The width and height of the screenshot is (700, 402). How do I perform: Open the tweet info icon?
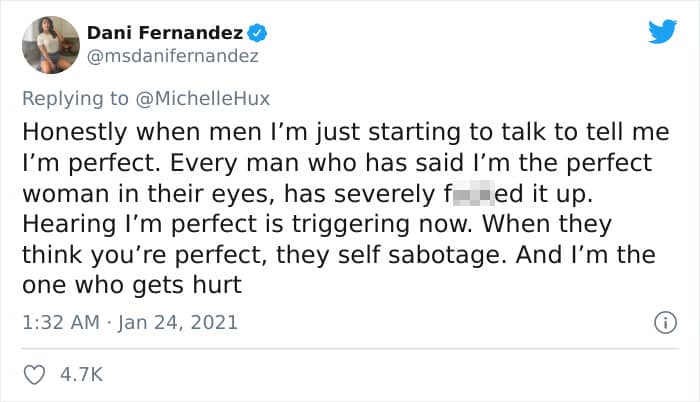[661, 322]
